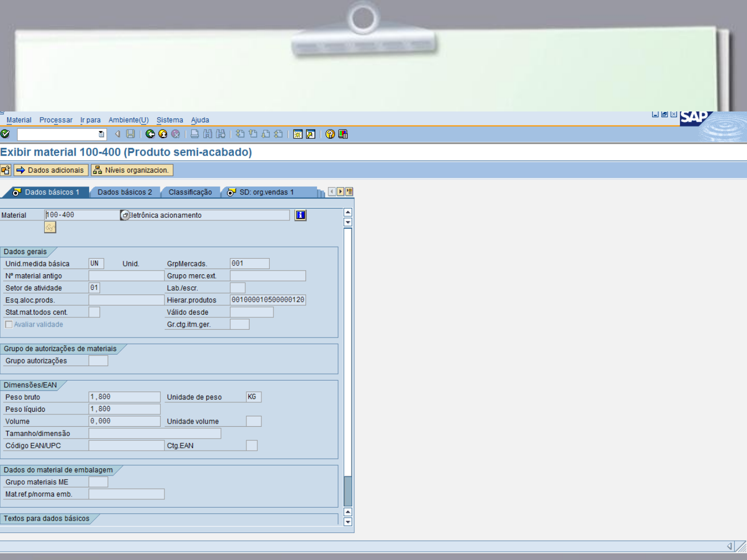Image resolution: width=747 pixels, height=560 pixels.
Task: Open the Sistema menu
Action: [x=170, y=120]
